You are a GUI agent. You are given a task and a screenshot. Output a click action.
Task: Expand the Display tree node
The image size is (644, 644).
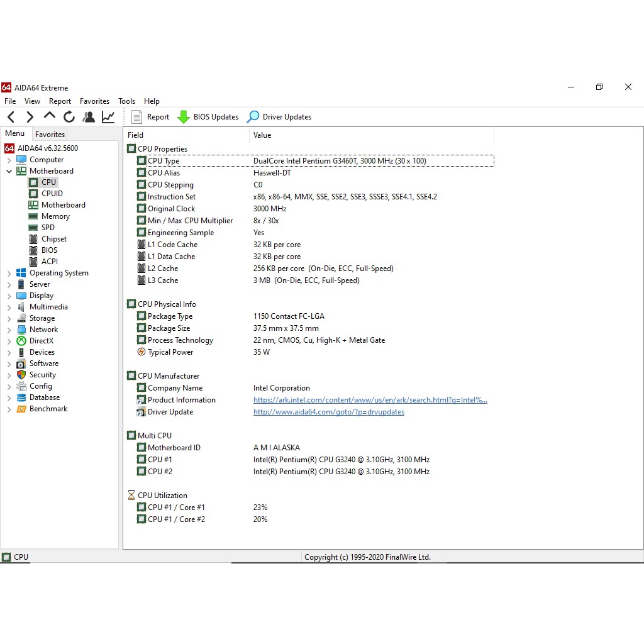tap(9, 296)
